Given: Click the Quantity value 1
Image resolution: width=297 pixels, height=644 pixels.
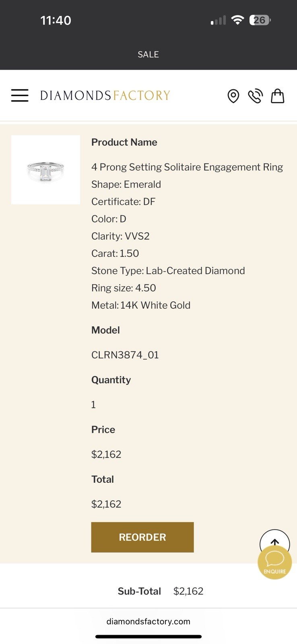Looking at the screenshot, I should click(93, 404).
